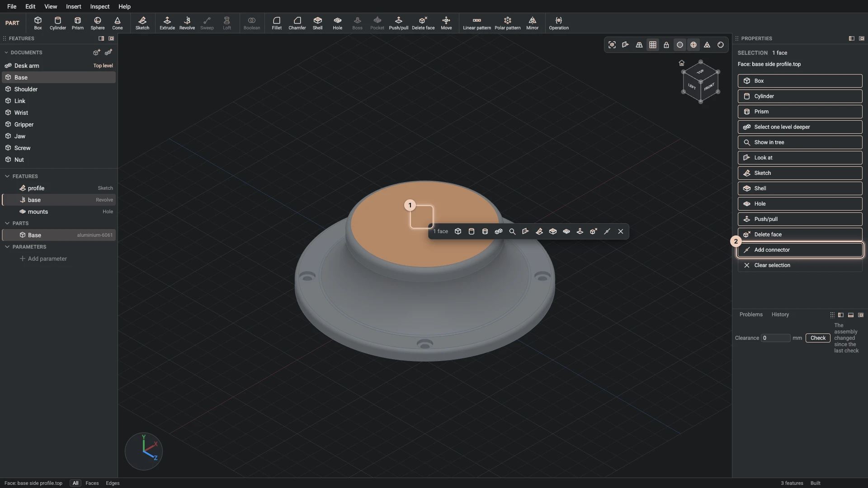This screenshot has width=868, height=488.
Task: Click the home view icon near cube
Action: [682, 63]
